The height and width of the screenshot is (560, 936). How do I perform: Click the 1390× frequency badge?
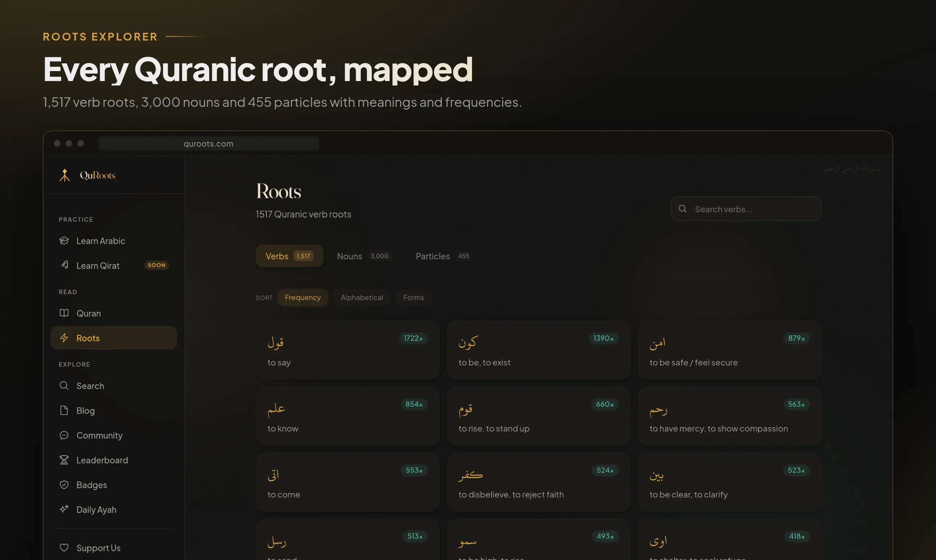click(604, 338)
